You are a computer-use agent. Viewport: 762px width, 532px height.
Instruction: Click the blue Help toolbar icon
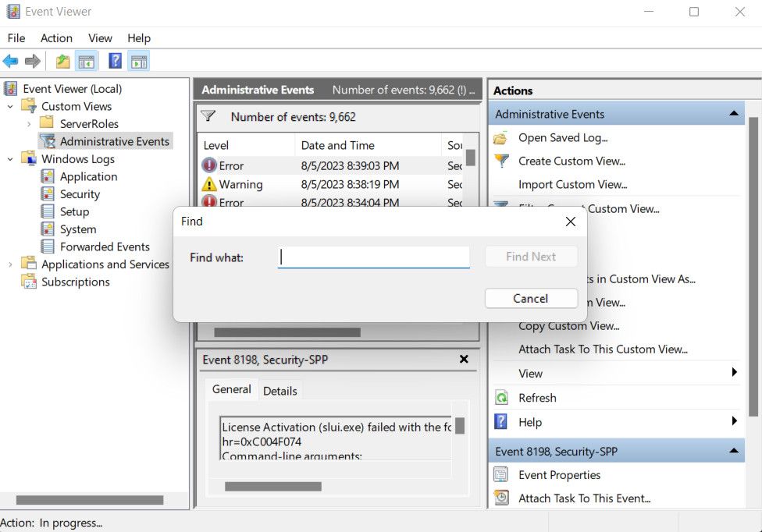coord(115,61)
